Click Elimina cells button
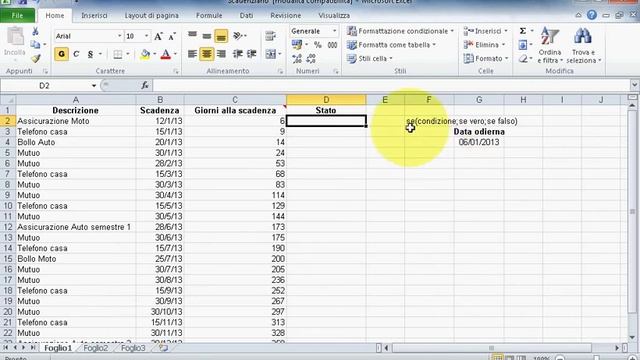640x360 pixels. click(484, 45)
